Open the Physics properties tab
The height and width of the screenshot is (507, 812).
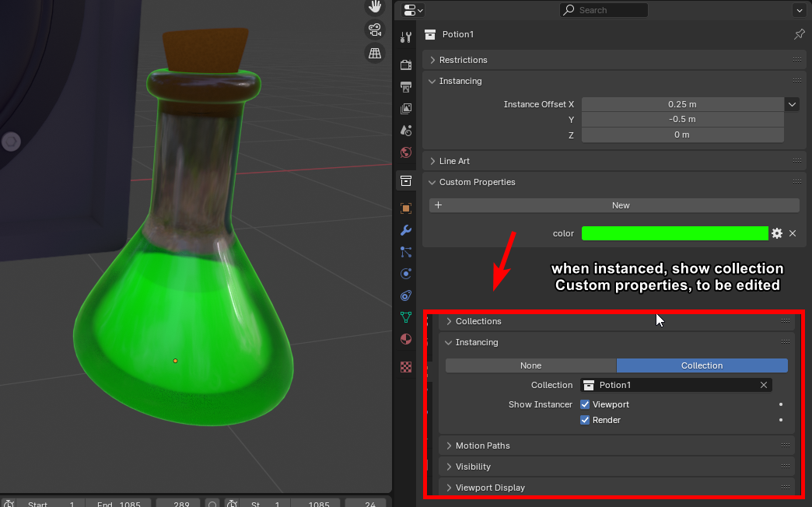coord(406,274)
